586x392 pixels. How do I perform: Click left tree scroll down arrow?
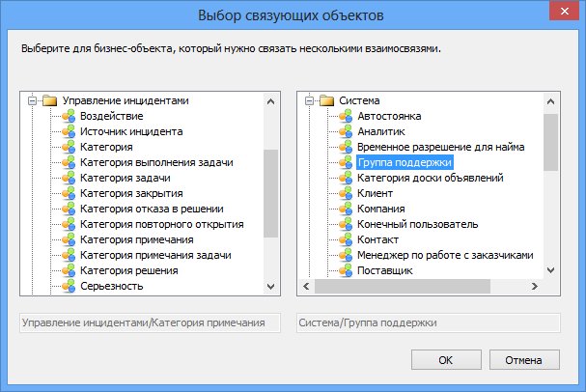(271, 286)
